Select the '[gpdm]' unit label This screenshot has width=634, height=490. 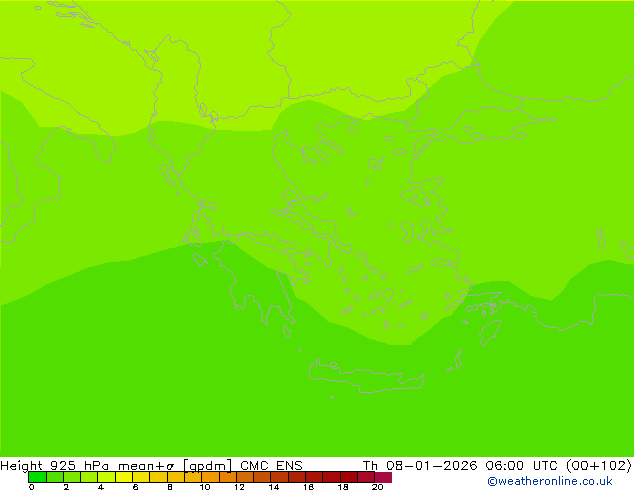click(x=208, y=466)
